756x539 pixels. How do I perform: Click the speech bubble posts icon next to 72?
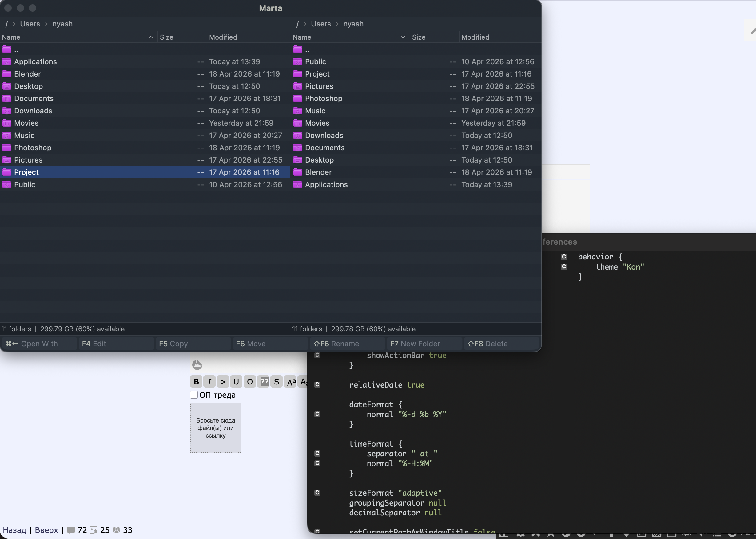pos(71,530)
